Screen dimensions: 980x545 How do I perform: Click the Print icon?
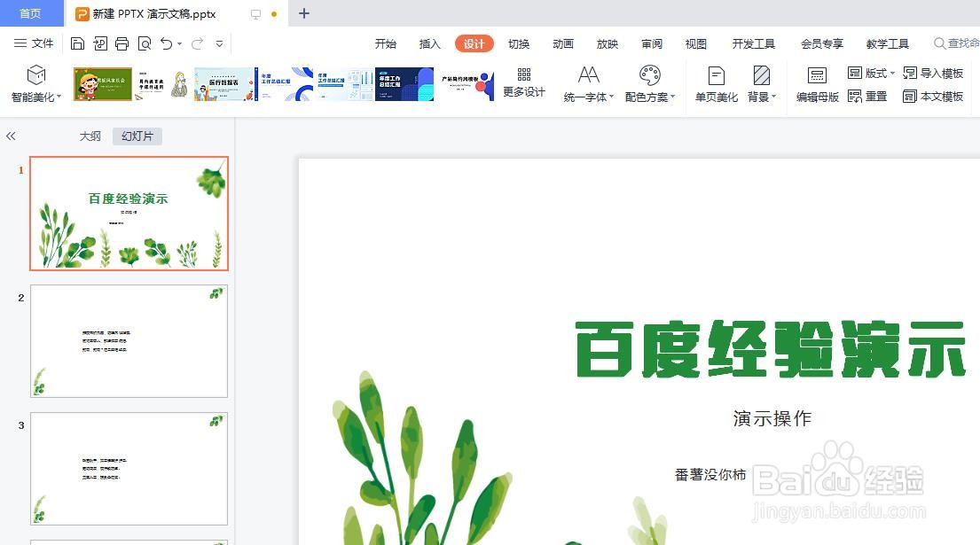click(x=122, y=43)
